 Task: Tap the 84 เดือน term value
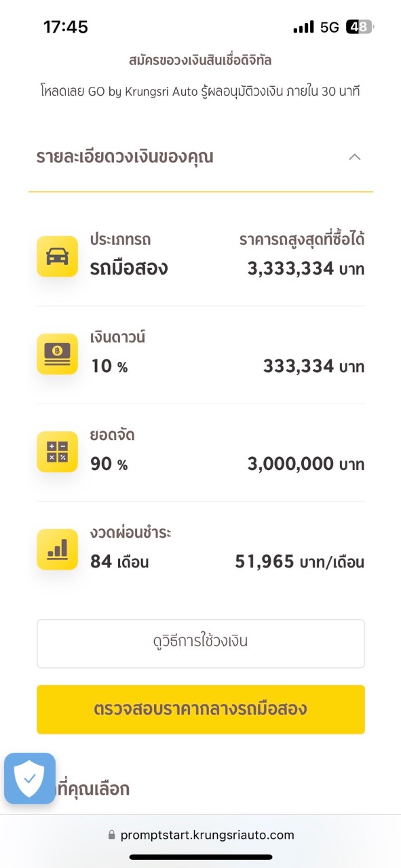(119, 562)
